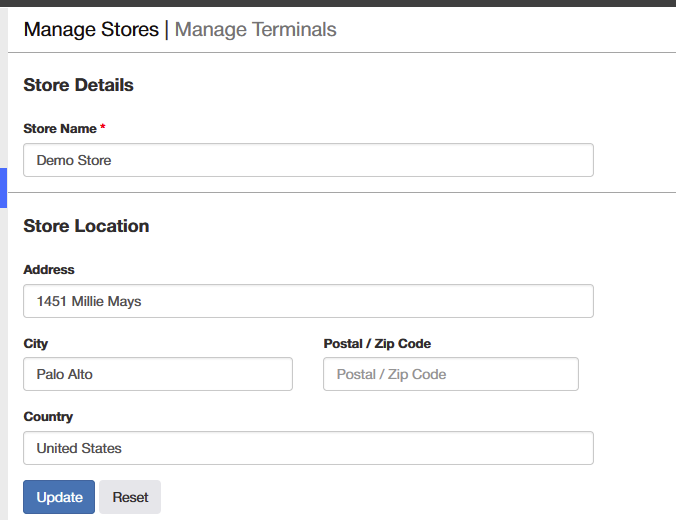The height and width of the screenshot is (520, 676).
Task: Click the Address field with 1451 Millie Mays
Action: coord(308,301)
